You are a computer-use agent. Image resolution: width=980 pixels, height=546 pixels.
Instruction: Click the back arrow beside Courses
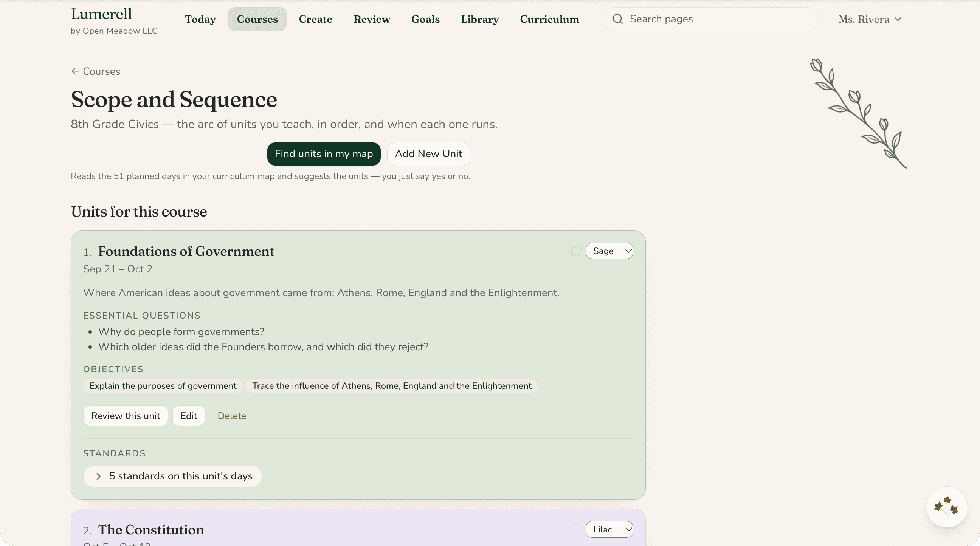75,71
